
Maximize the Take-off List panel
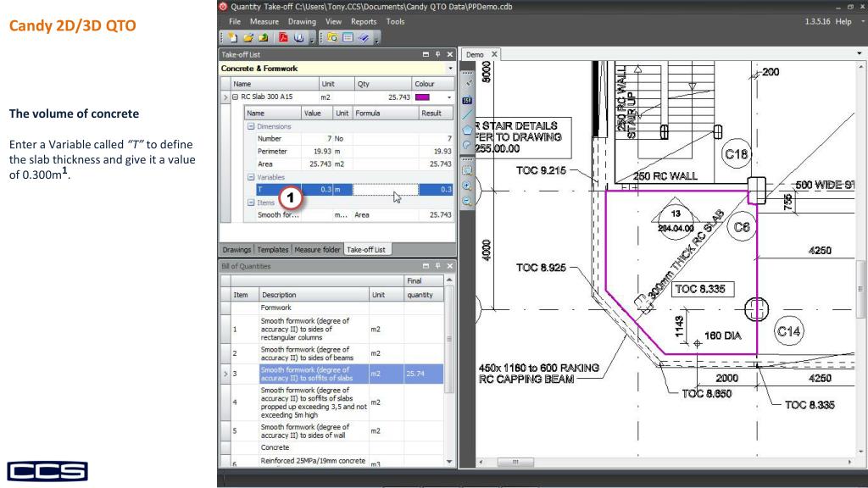coord(426,54)
